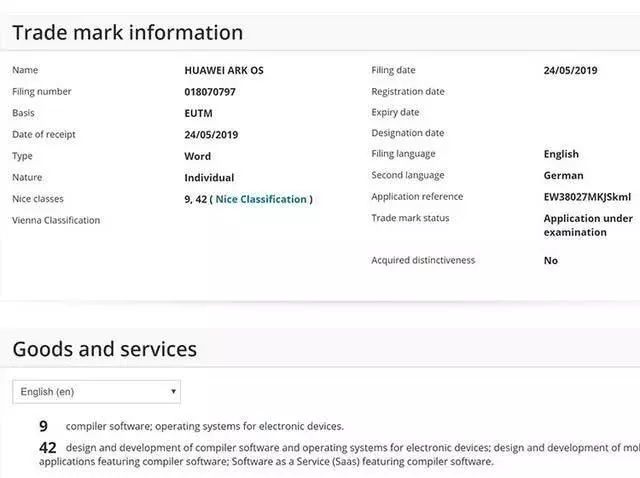Viewport: 640px width, 478px height.
Task: Click the Registration date label
Action: tap(408, 92)
